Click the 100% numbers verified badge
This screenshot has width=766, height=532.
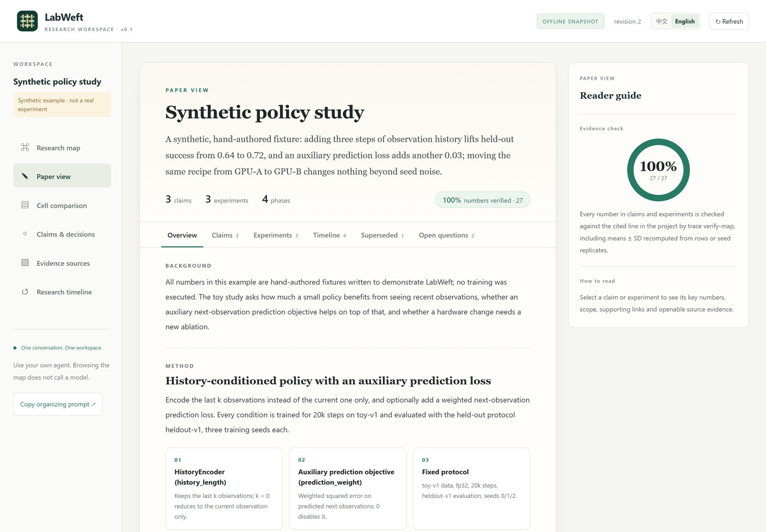(x=483, y=200)
